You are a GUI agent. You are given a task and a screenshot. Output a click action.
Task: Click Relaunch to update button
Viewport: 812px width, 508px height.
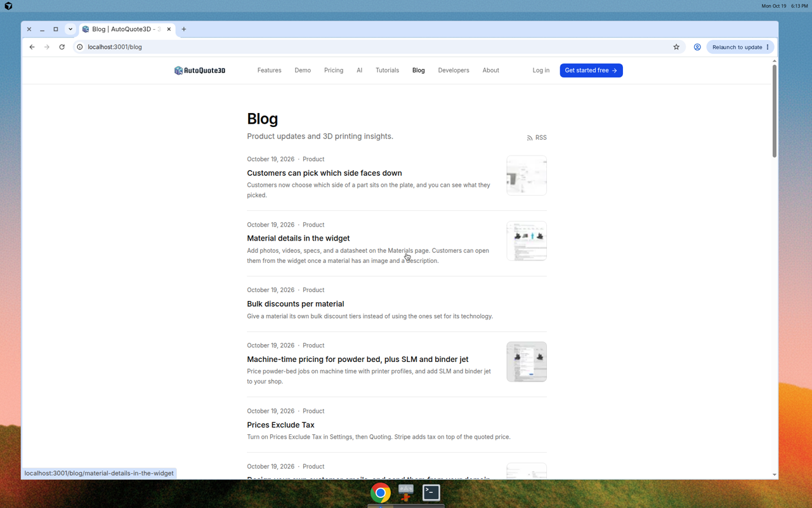(740, 47)
